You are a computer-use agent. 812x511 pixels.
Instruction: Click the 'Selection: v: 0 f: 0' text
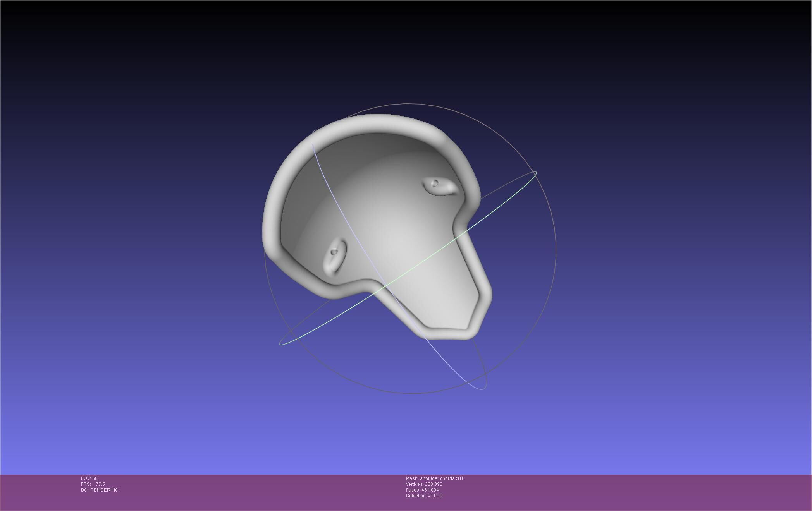424,496
